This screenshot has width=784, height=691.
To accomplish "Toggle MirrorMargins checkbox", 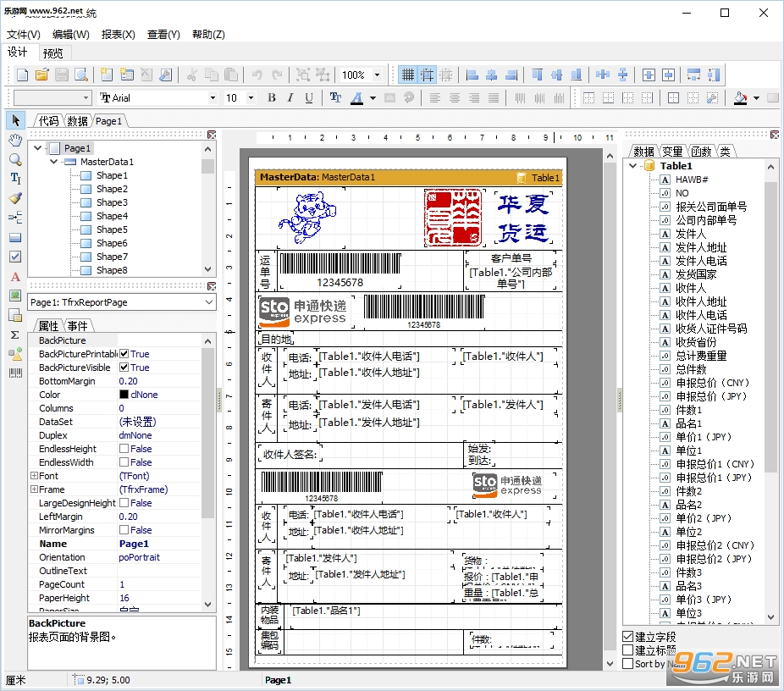I will [124, 530].
